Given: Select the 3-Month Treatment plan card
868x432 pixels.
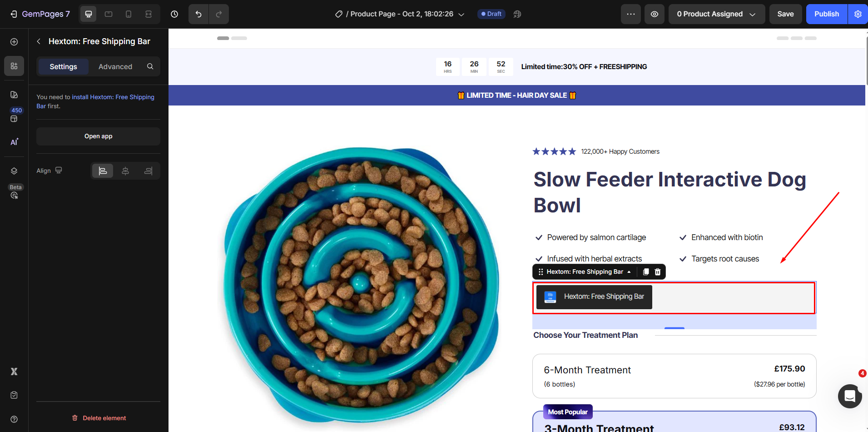Looking at the screenshot, I should pyautogui.click(x=675, y=422).
